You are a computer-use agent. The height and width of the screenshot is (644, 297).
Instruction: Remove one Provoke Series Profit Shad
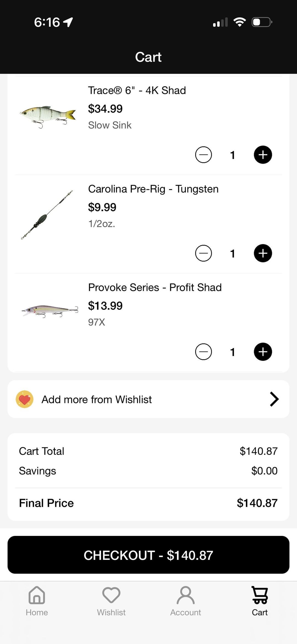pos(204,352)
